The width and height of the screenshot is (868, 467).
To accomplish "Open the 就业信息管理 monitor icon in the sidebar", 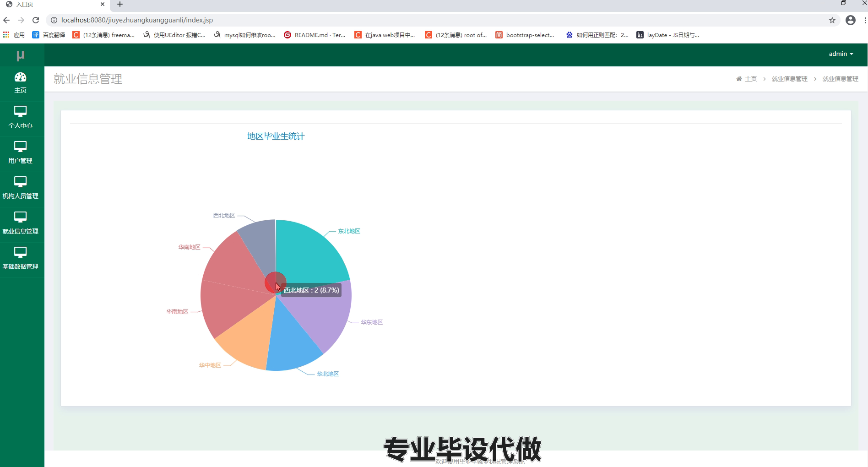I will [x=20, y=217].
